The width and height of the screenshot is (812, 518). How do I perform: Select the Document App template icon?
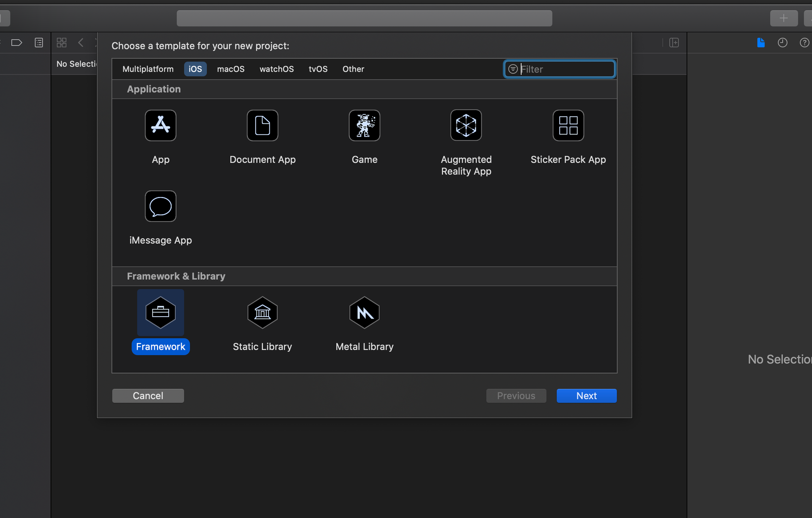pos(262,125)
